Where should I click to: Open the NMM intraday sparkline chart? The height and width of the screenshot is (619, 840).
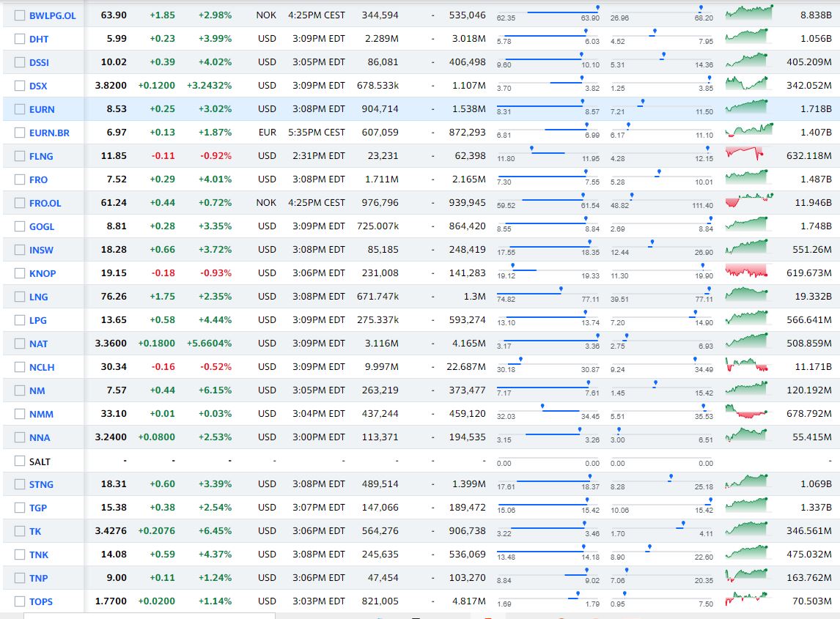click(746, 412)
